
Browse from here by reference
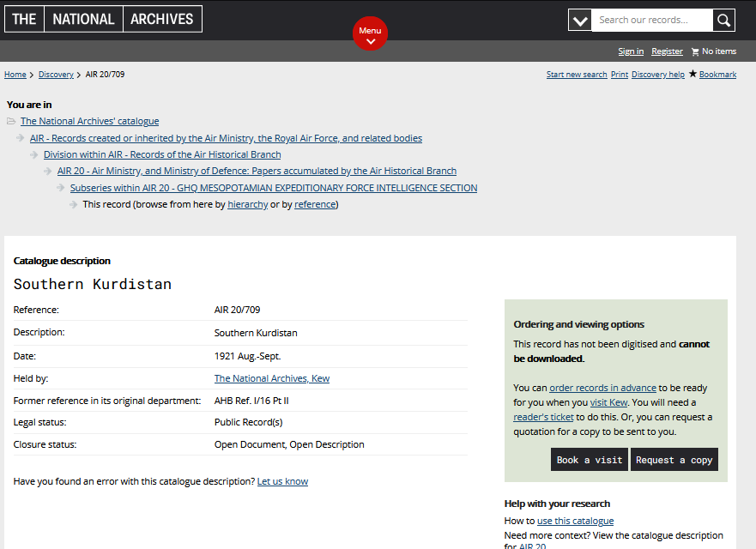315,204
